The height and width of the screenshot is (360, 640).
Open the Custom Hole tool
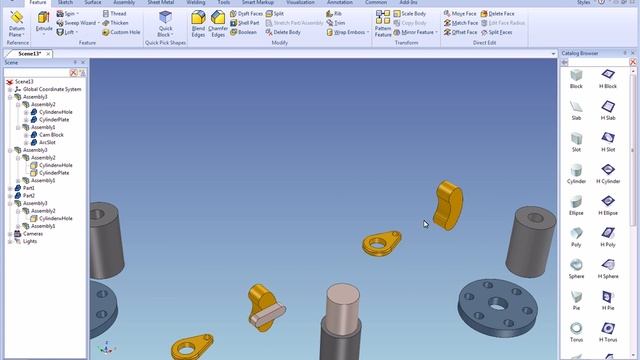click(x=121, y=32)
